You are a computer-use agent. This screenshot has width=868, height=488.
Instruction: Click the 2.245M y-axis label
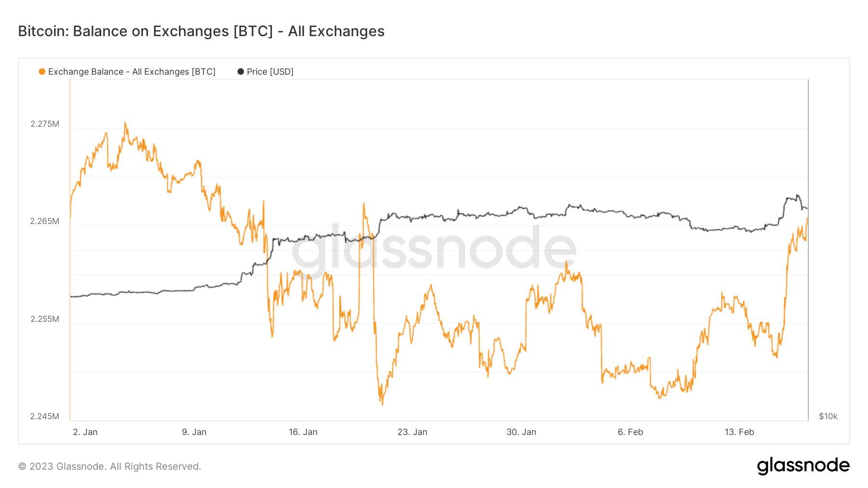pos(45,416)
